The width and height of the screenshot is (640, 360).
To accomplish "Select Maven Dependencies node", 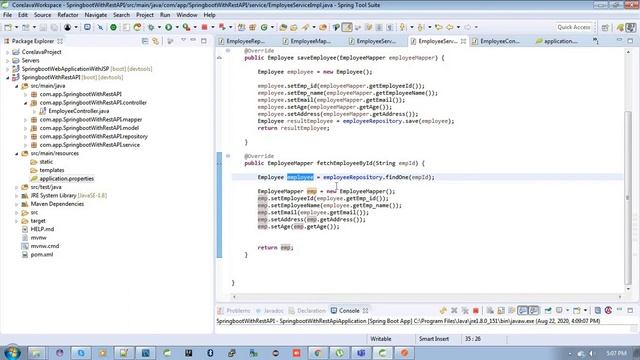I will (x=57, y=204).
